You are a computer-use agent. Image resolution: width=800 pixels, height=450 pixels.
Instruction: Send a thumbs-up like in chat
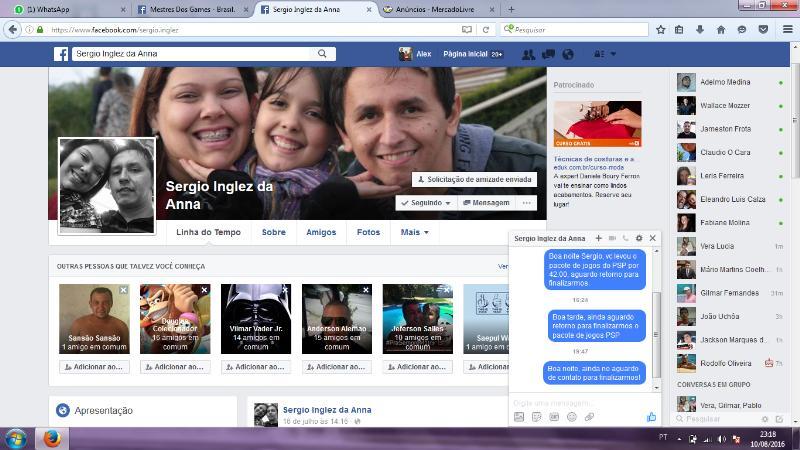pos(651,416)
